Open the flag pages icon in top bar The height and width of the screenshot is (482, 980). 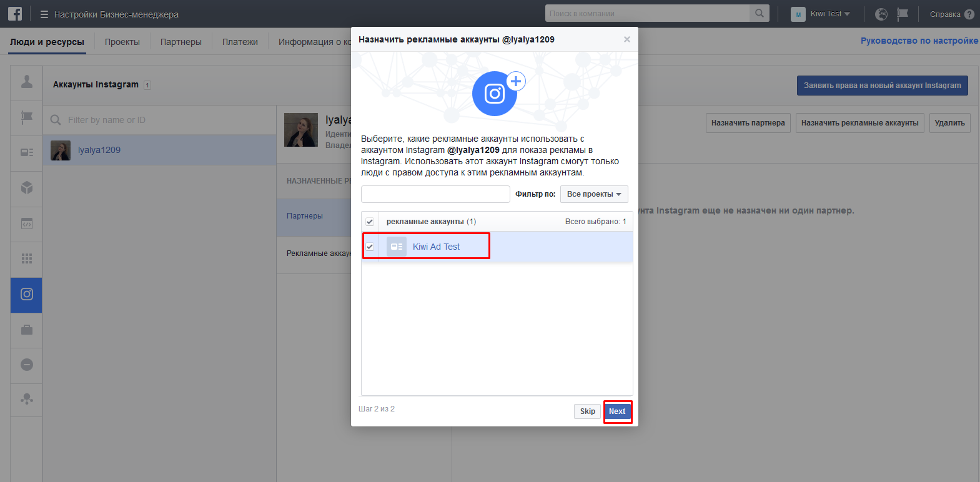[903, 14]
